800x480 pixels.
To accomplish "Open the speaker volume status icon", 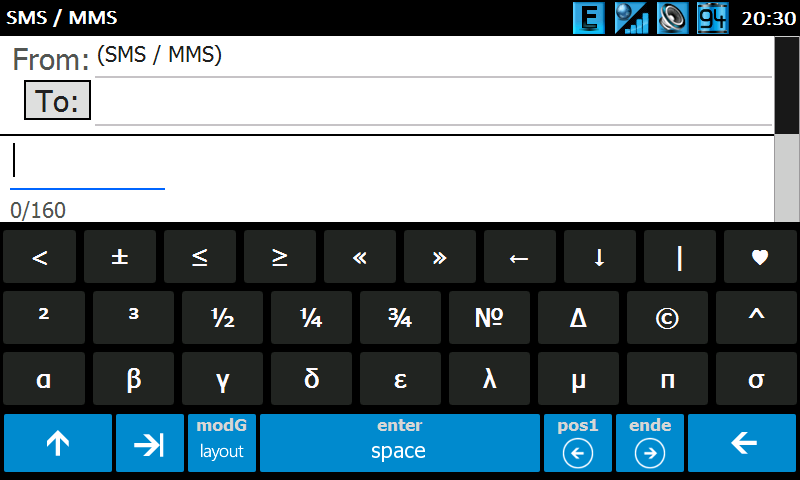I will point(672,18).
